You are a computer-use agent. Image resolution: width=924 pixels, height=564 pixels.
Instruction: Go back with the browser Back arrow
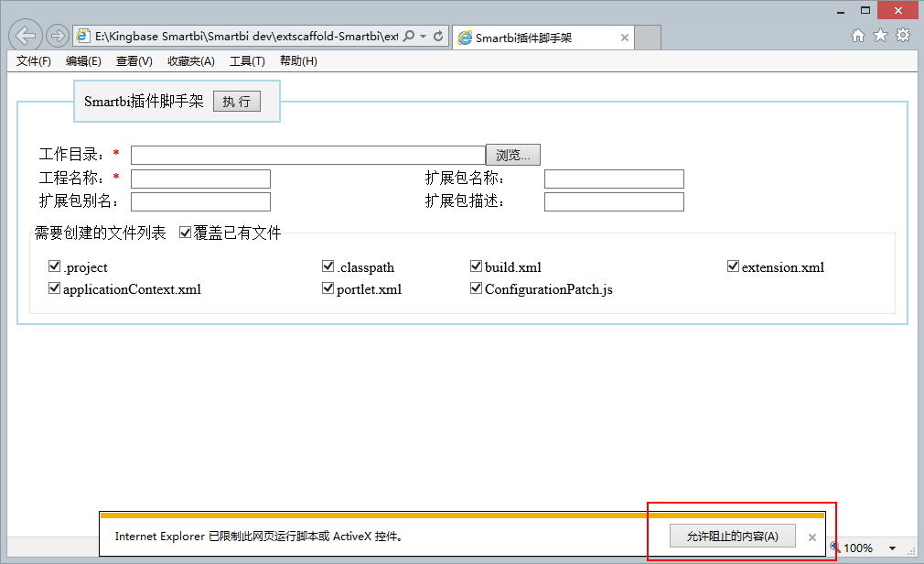pos(26,36)
